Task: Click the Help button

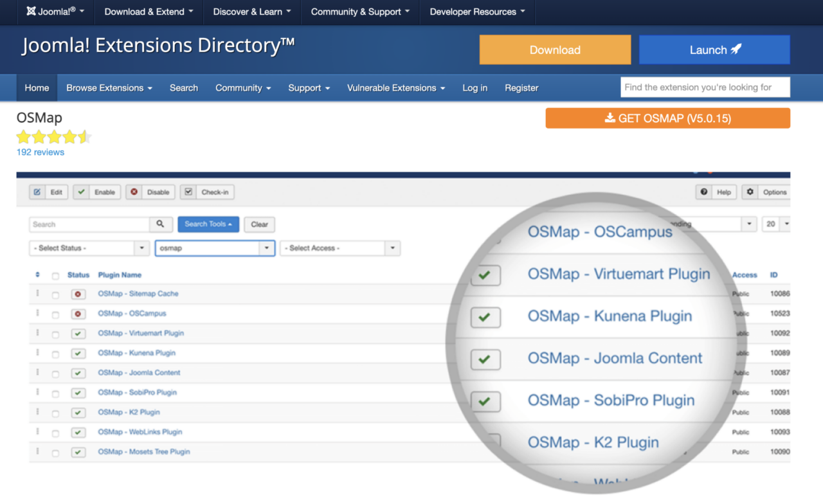Action: coord(716,192)
